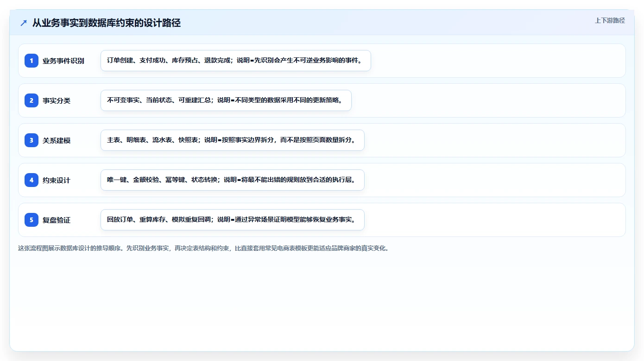Click the description box starting 不可变事实、当前状态
The image size is (644, 361).
click(226, 100)
